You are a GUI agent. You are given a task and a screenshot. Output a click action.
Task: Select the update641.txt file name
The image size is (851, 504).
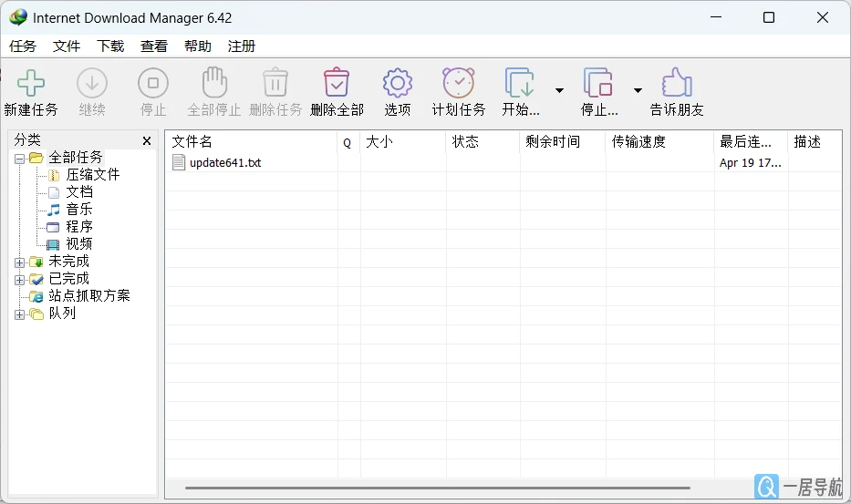point(225,163)
